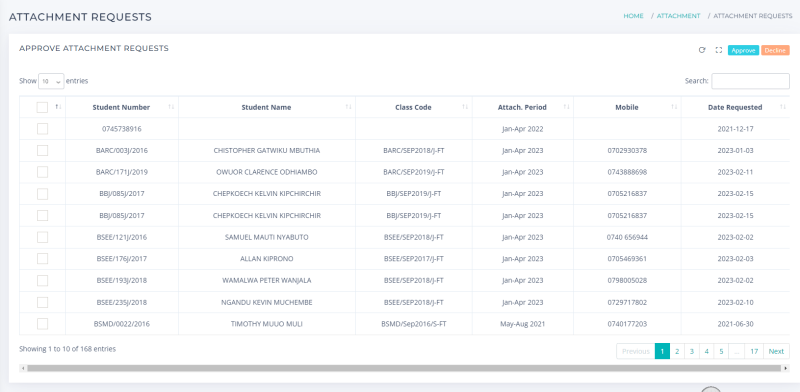The width and height of the screenshot is (800, 392).
Task: Sort by Student Name column arrows
Action: tap(348, 107)
